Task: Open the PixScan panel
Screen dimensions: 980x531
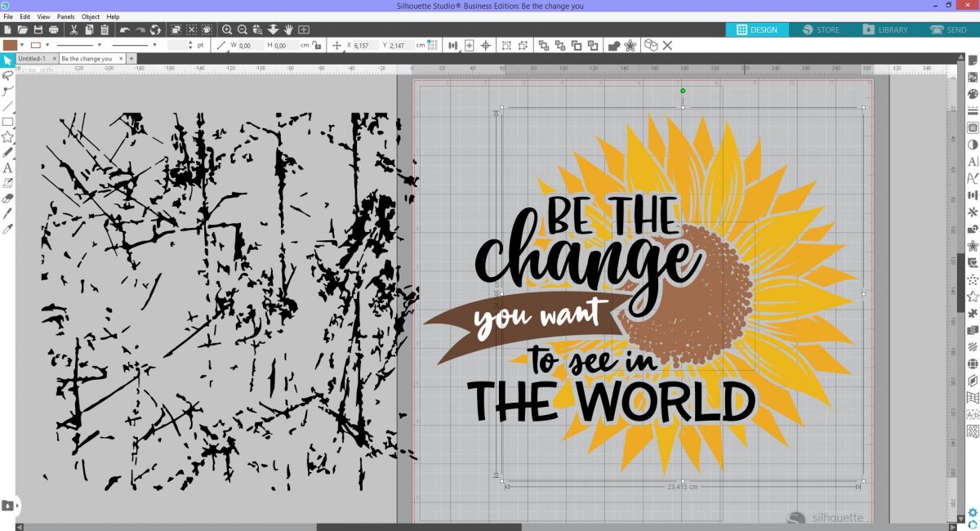Action: pyautogui.click(x=972, y=78)
